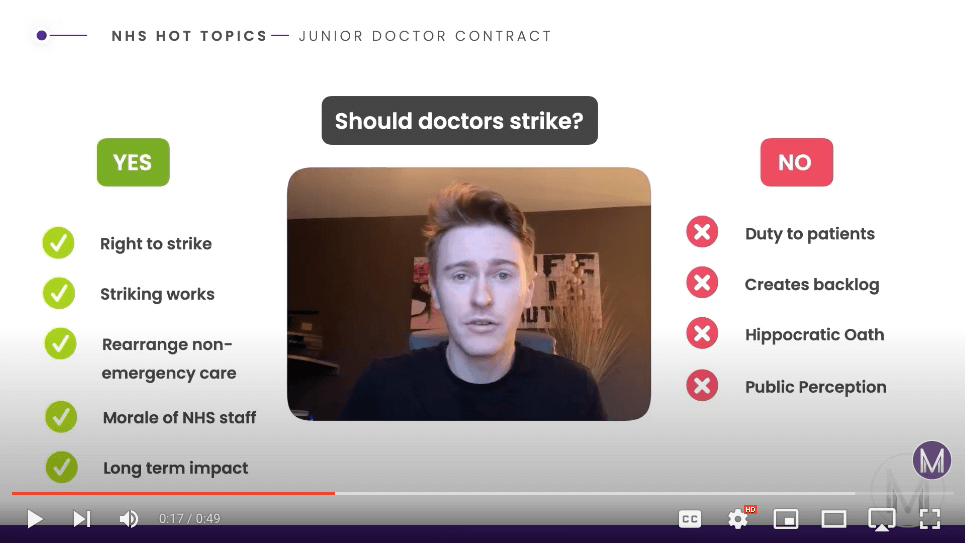Open the HD settings gear
This screenshot has height=543, width=965.
click(x=740, y=518)
